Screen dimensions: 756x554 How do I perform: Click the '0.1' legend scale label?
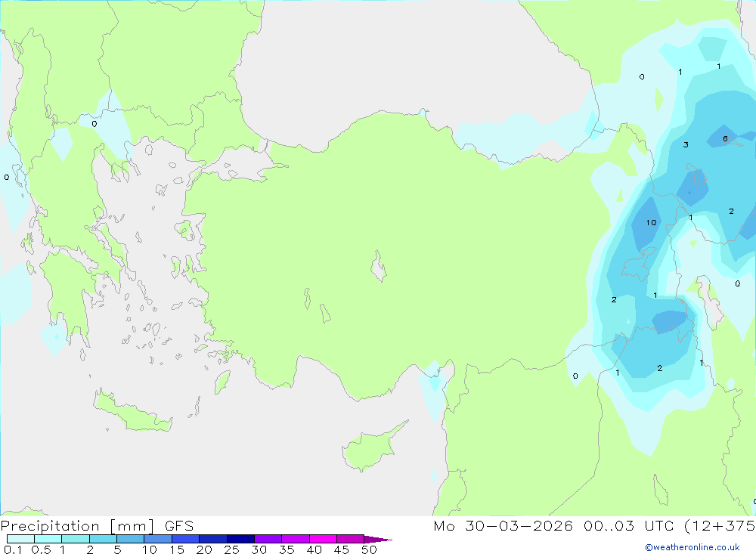[x=13, y=549]
